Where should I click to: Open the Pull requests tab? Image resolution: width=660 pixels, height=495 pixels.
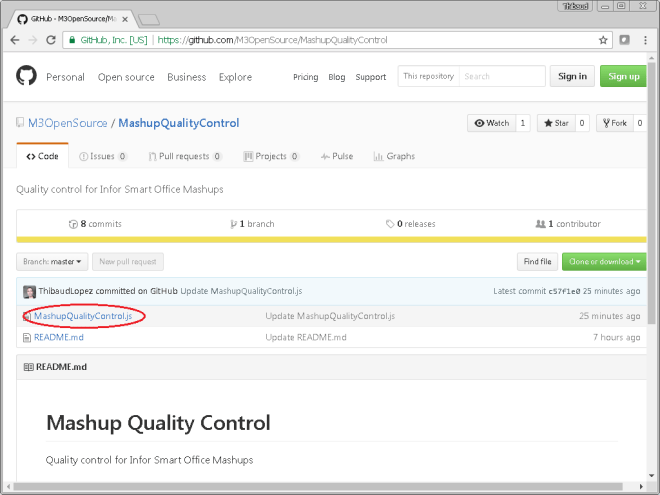184,156
